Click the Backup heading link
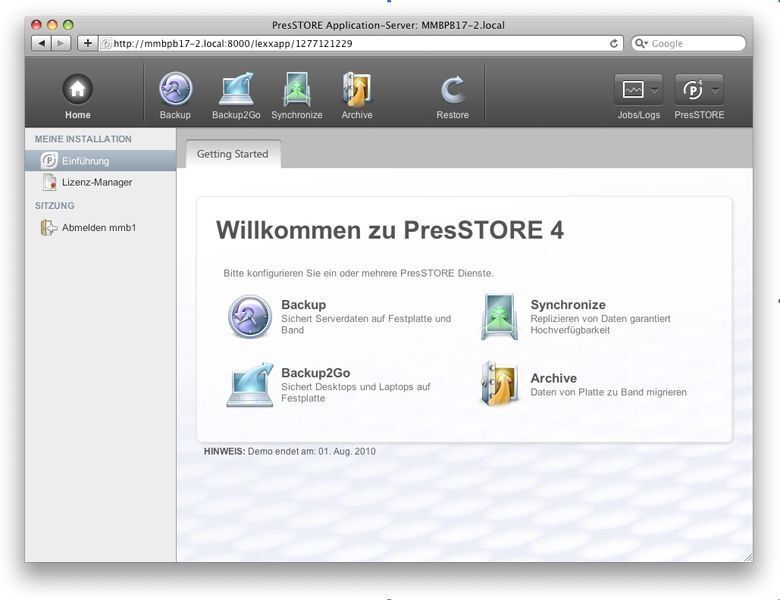The image size is (780, 600). tap(303, 304)
